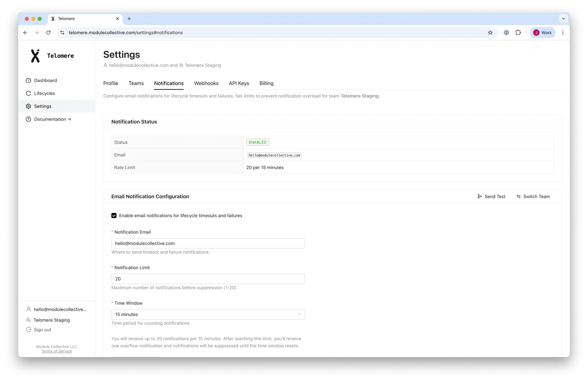Open the API Keys tab

point(239,83)
